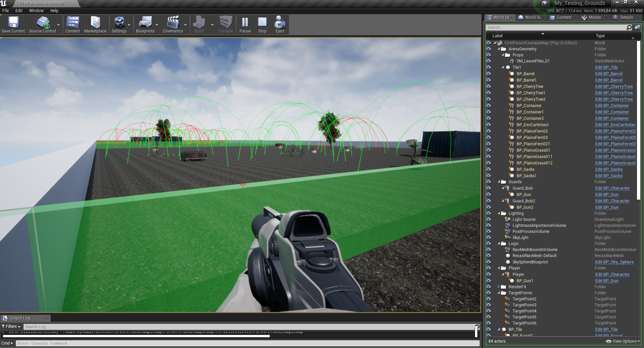Open the Edit BP_Sky_Sphere link

coord(614,262)
